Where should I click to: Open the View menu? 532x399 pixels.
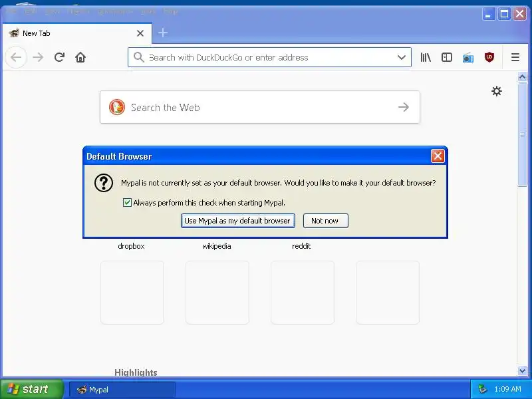52,11
